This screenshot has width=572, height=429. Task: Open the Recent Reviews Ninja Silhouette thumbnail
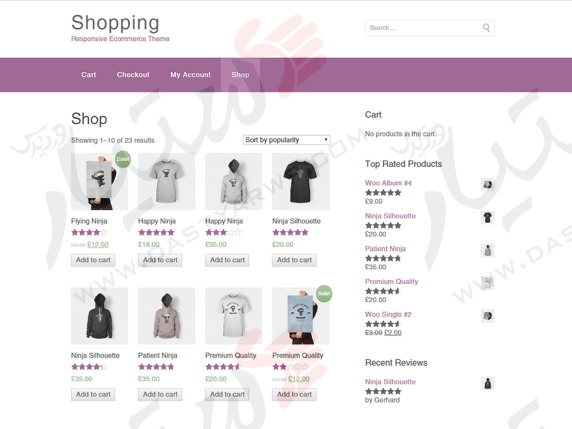488,383
